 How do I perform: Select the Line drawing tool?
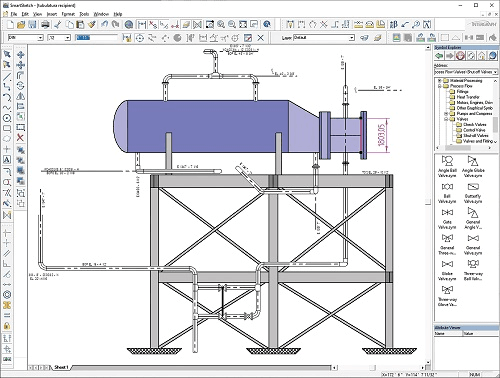tap(7, 76)
